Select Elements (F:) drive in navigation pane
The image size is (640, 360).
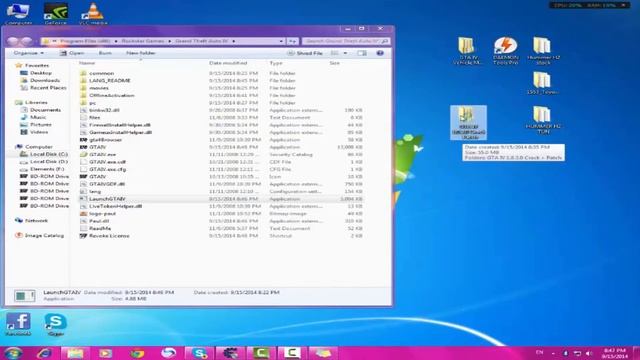coord(47,169)
